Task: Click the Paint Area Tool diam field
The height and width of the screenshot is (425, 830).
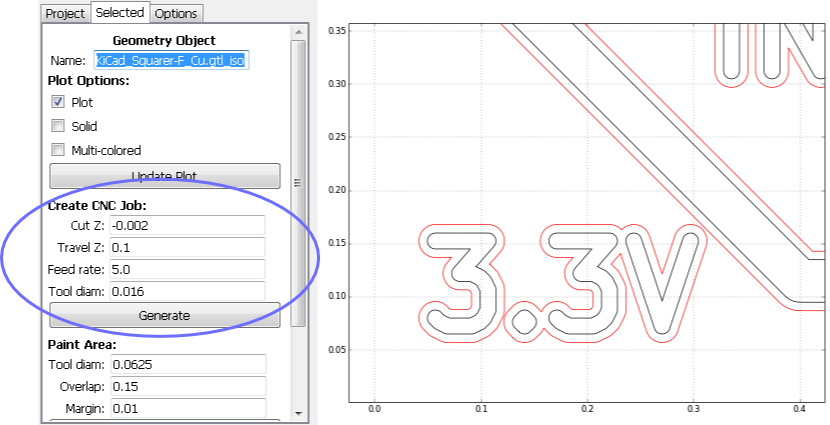Action: (x=186, y=364)
